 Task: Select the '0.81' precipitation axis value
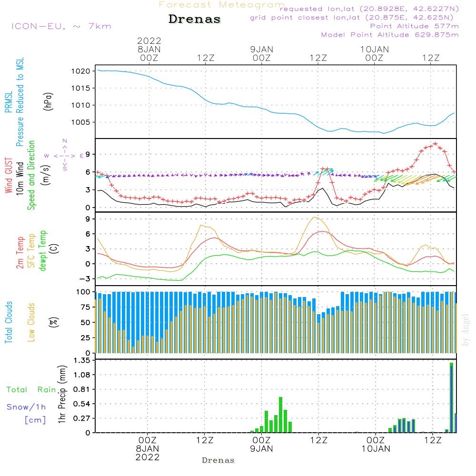[82, 389]
